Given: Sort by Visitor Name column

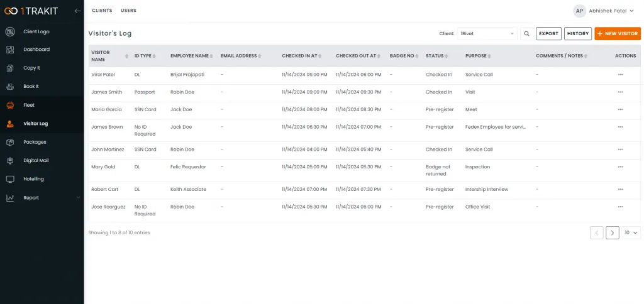Looking at the screenshot, I should (x=126, y=56).
